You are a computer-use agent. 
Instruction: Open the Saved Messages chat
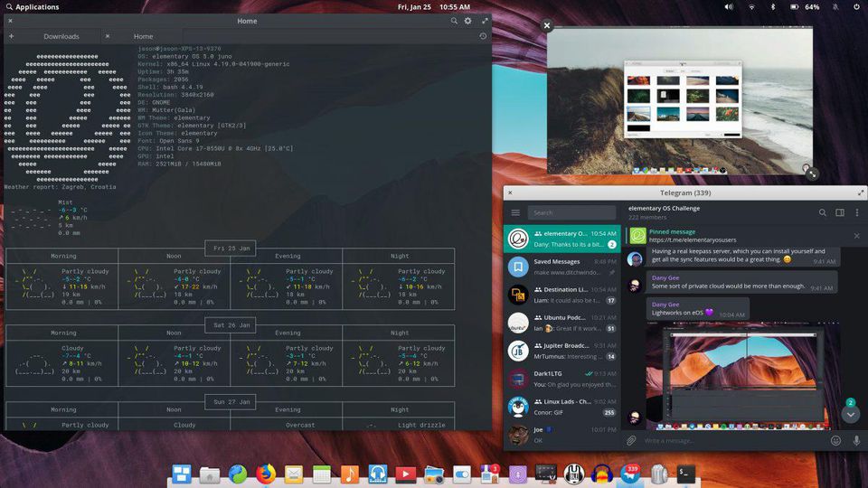pos(561,266)
